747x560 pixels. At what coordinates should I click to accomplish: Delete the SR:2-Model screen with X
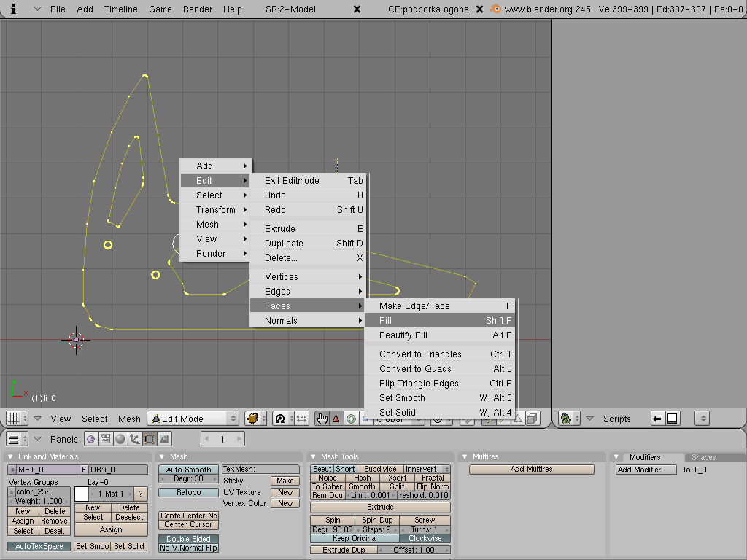coord(357,9)
